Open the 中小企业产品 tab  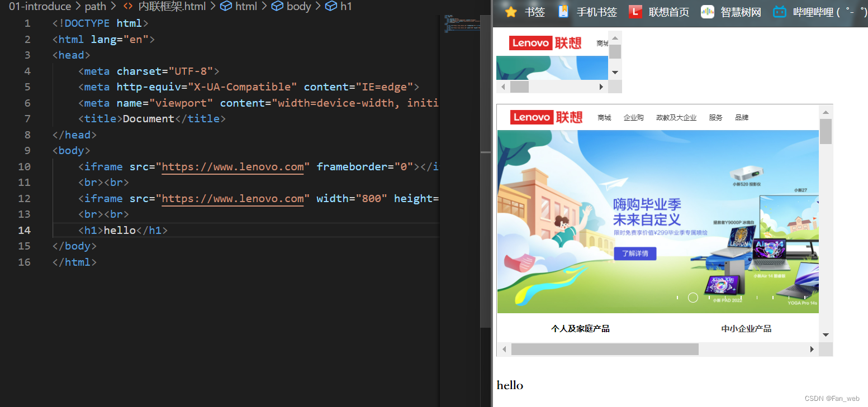[746, 329]
